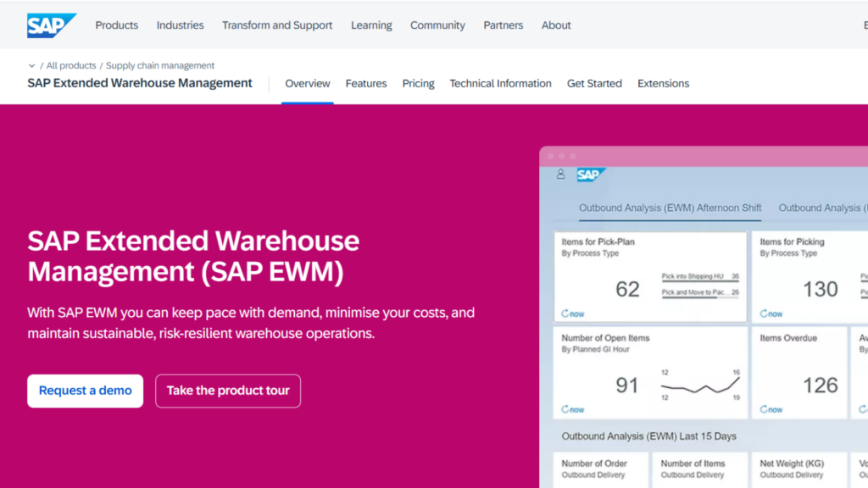Click SAP Extended Warehouse Management page title
Screen dimensions: 868x488
point(140,83)
